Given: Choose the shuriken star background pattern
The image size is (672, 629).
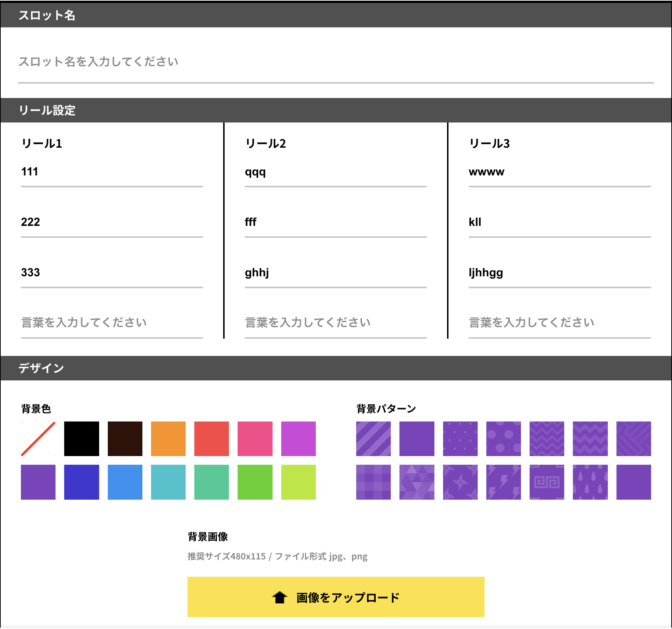Looking at the screenshot, I should pos(460,482).
